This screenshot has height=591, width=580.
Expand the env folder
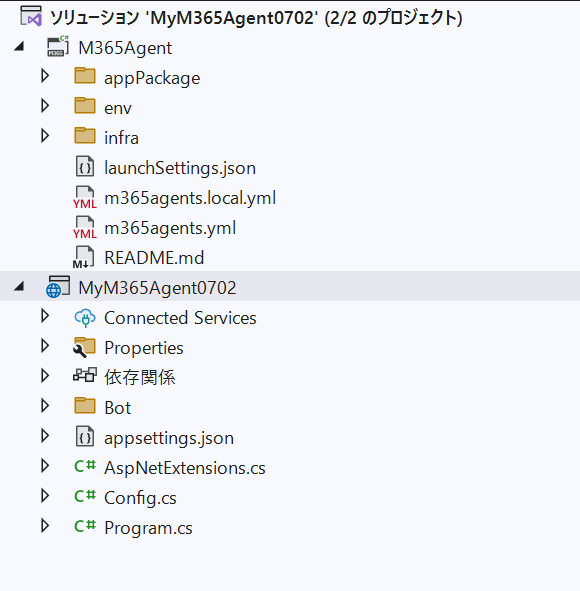click(x=45, y=106)
